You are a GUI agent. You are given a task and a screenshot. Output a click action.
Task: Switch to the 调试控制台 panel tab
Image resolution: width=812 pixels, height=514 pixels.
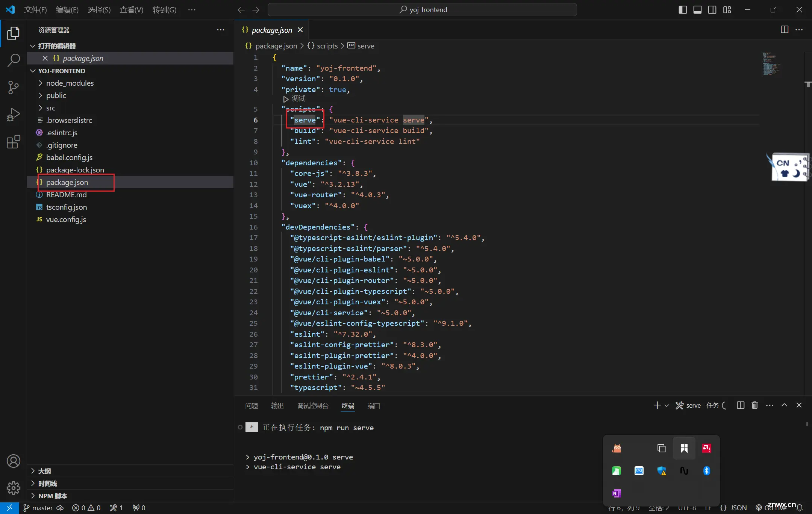[x=313, y=406]
